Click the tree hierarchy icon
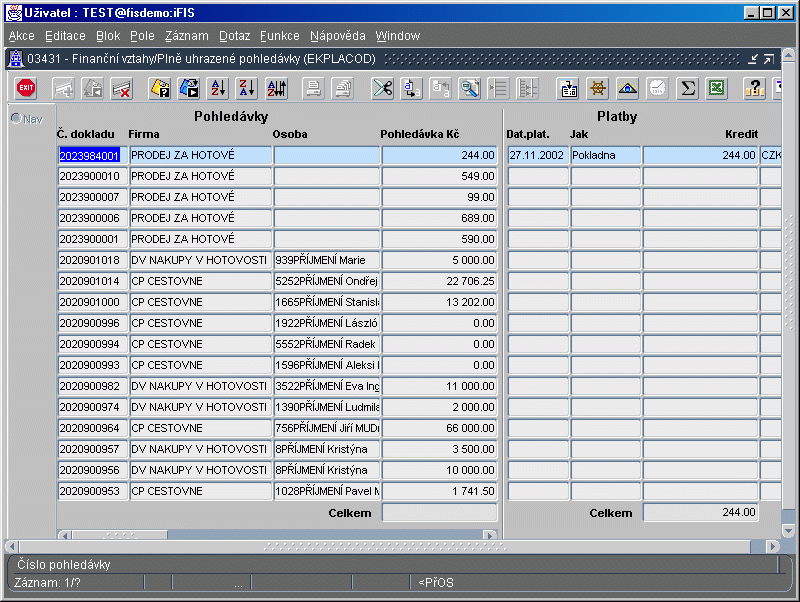Viewport: 800px width, 602px height. click(528, 89)
